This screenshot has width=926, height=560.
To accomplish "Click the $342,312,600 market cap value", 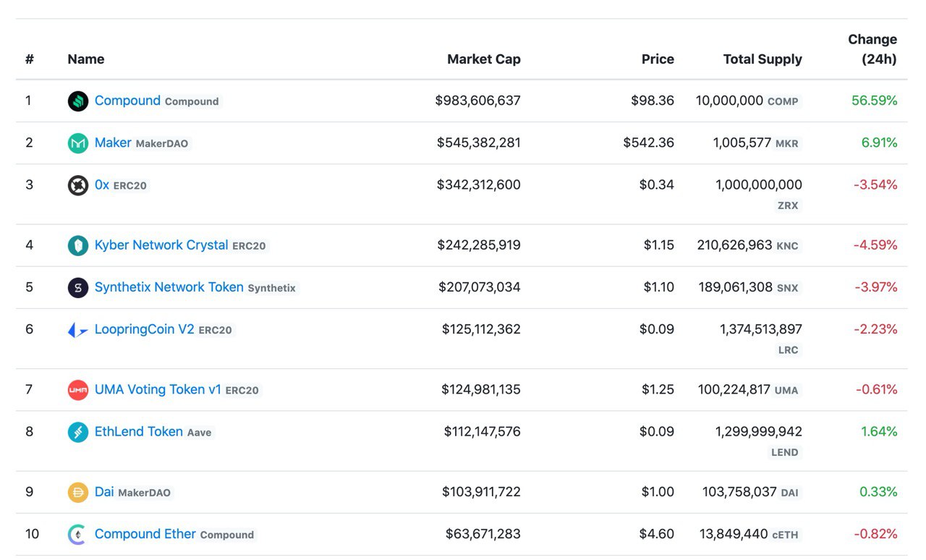I will point(479,184).
